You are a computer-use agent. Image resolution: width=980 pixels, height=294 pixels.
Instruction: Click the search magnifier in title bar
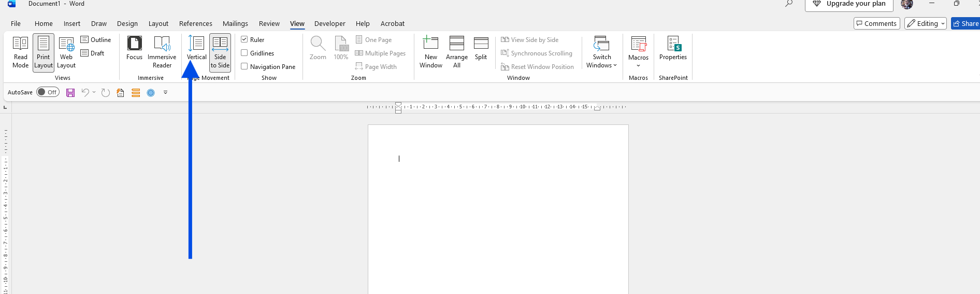[789, 4]
